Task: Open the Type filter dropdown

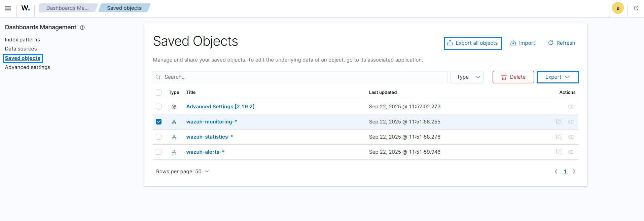Action: (467, 77)
